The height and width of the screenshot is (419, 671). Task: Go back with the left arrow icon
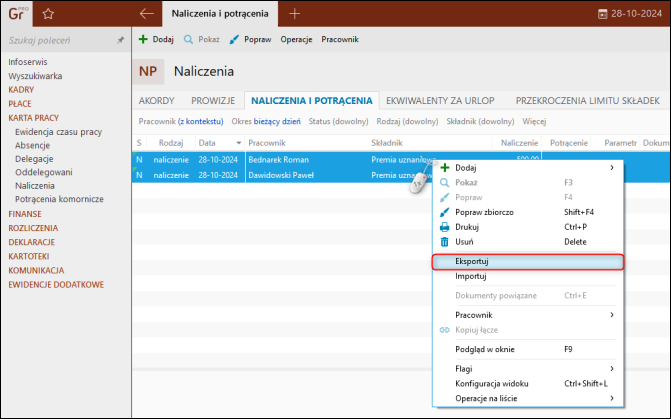(146, 14)
